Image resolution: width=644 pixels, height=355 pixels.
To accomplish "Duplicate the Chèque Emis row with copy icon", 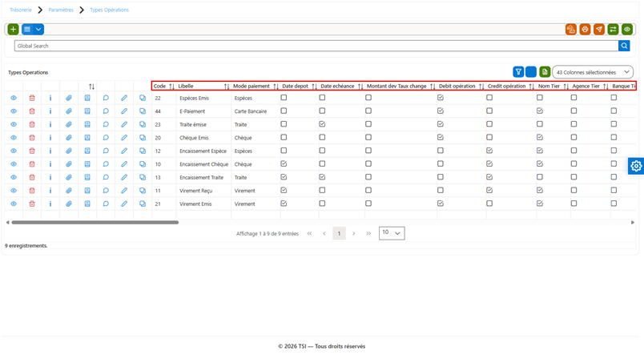I will click(143, 138).
